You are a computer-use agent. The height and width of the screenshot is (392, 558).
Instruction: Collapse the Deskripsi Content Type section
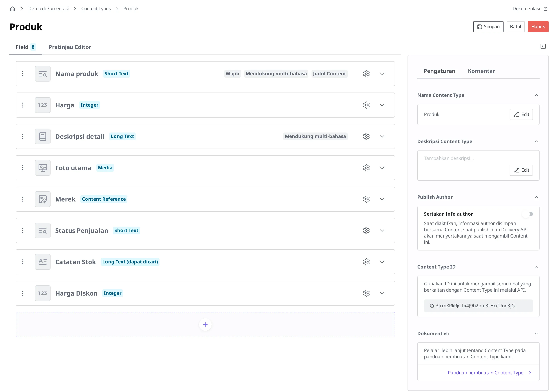536,142
